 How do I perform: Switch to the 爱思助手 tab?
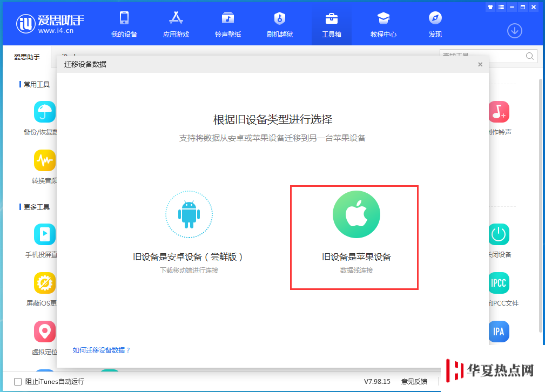point(27,57)
